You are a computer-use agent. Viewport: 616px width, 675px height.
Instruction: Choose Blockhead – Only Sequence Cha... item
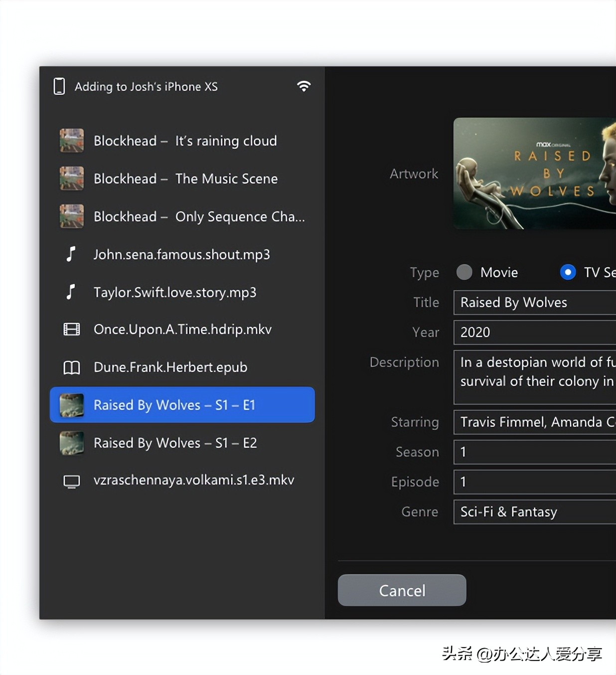199,217
